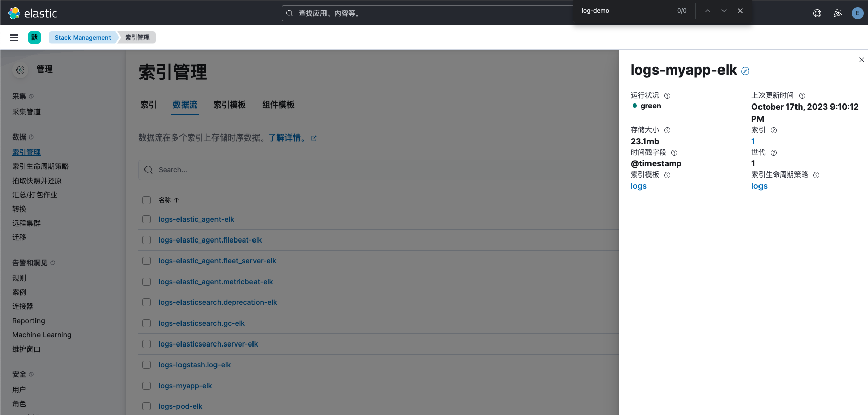
Task: Open Machine Learning in sidebar
Action: pyautogui.click(x=42, y=335)
